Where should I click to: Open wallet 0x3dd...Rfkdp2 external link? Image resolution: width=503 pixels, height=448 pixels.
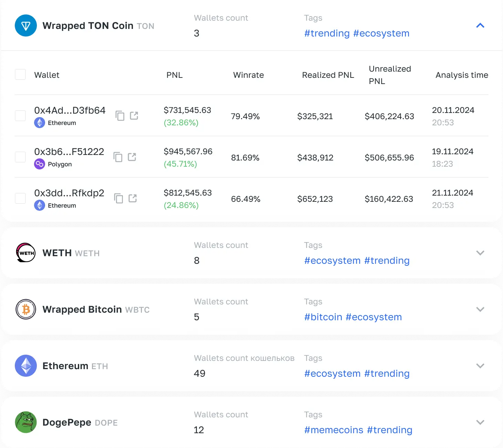tap(133, 198)
